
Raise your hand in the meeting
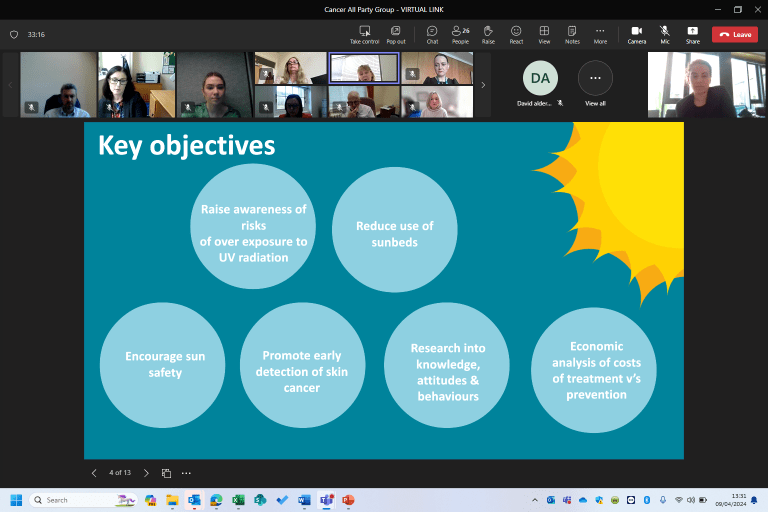[488, 35]
